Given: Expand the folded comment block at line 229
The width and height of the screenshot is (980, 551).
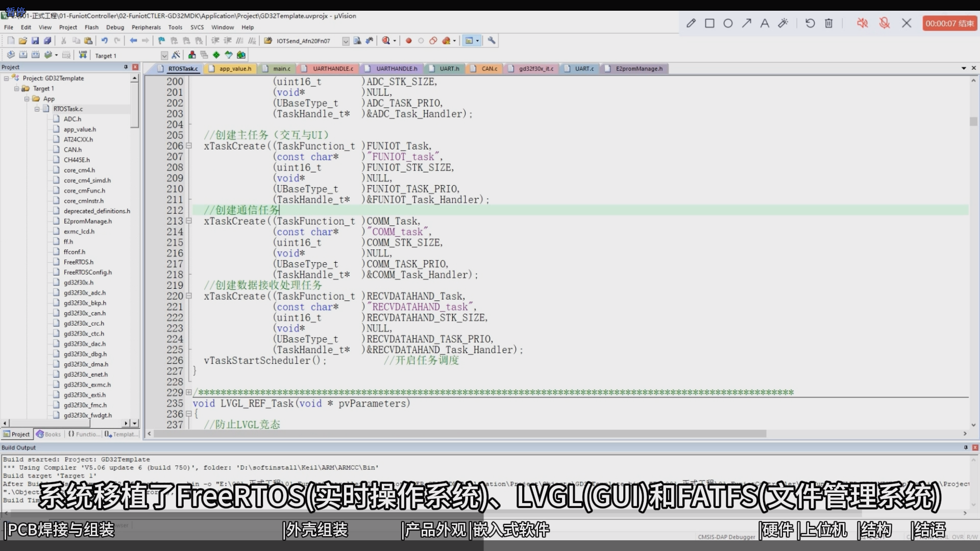Looking at the screenshot, I should [188, 392].
